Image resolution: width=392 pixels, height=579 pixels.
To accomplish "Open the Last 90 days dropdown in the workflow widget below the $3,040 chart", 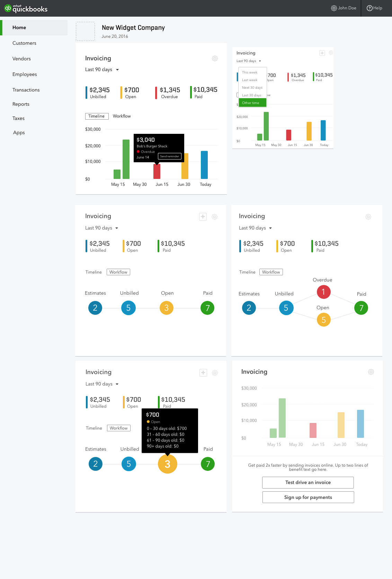I will pyautogui.click(x=102, y=228).
